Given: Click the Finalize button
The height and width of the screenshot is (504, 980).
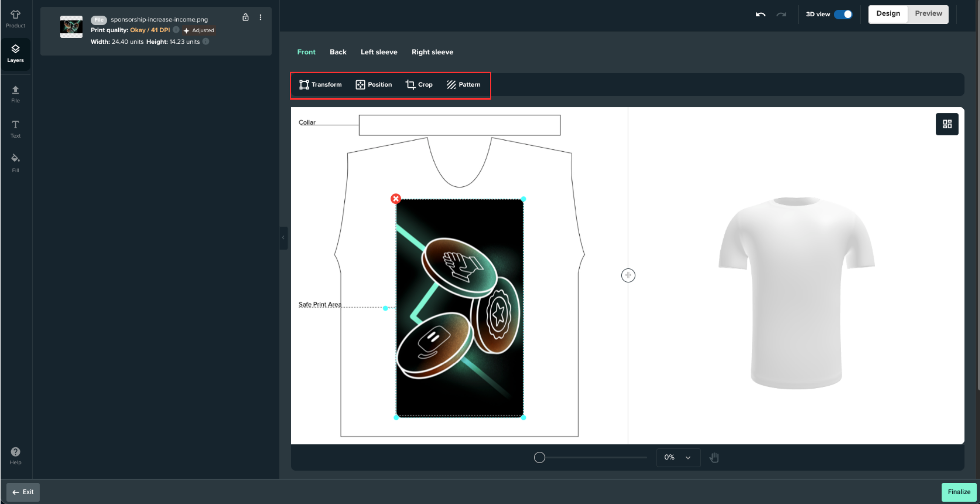Looking at the screenshot, I should tap(959, 492).
